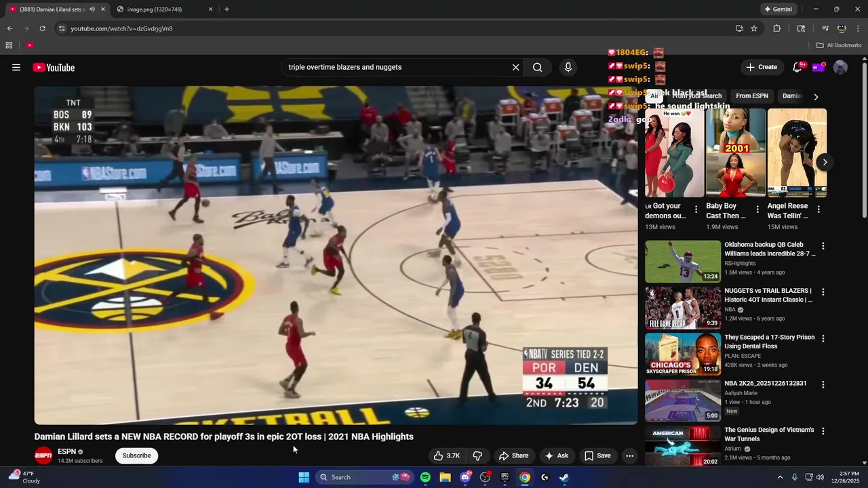Open a new Chrome tab
The width and height of the screenshot is (868, 488).
click(x=226, y=9)
